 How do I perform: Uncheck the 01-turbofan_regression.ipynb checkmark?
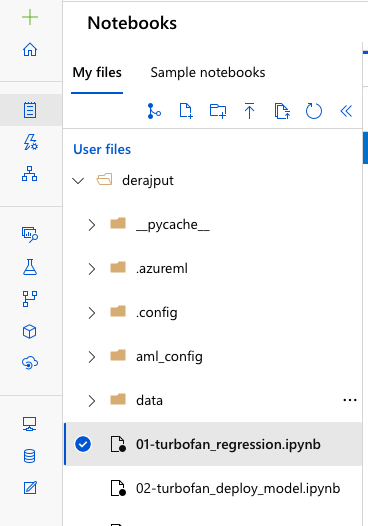tap(83, 444)
